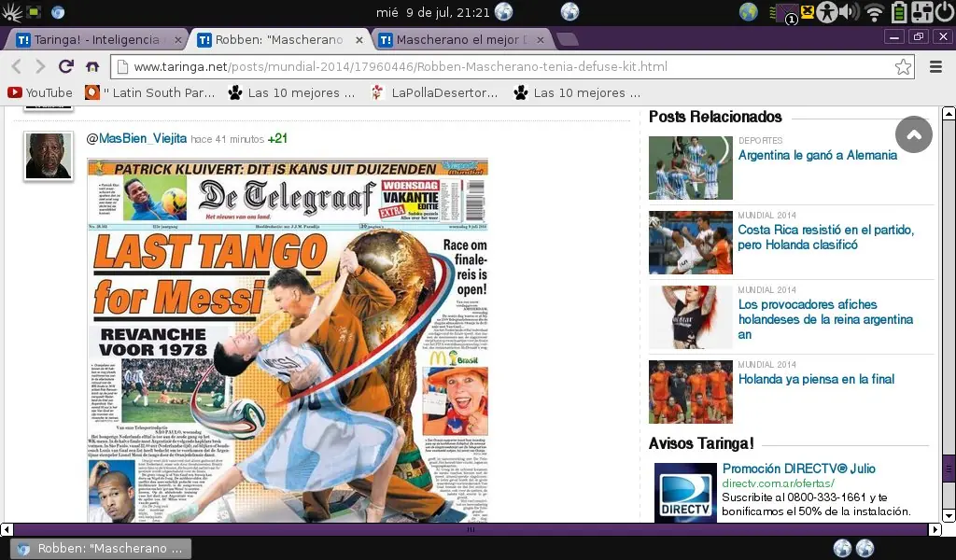Viewport: 956px width, 560px height.
Task: Click the Posts Relacionados heading
Action: [x=715, y=117]
